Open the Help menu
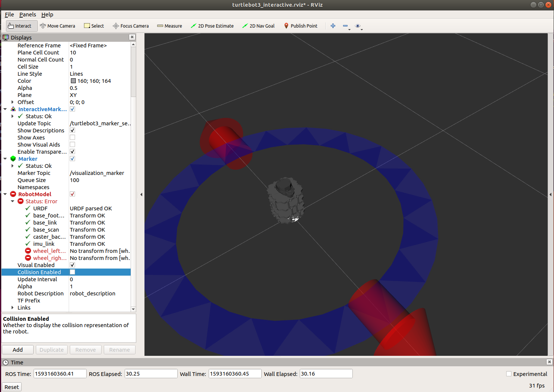Viewport: 554px width, 392px height. tap(47, 15)
